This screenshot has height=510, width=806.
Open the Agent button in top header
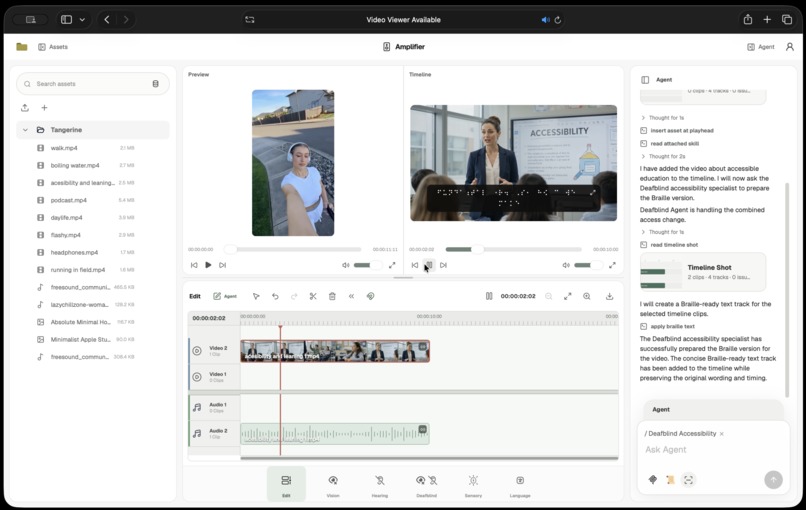(760, 47)
